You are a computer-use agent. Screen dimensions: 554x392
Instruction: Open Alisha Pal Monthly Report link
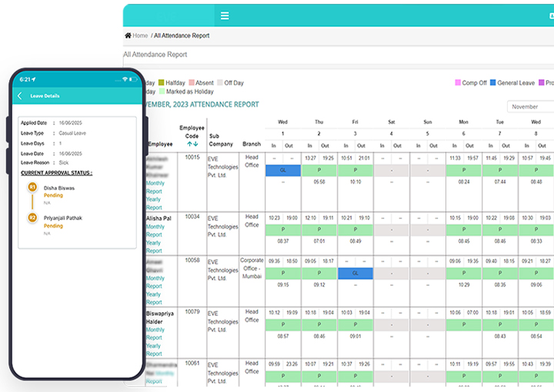(x=155, y=231)
